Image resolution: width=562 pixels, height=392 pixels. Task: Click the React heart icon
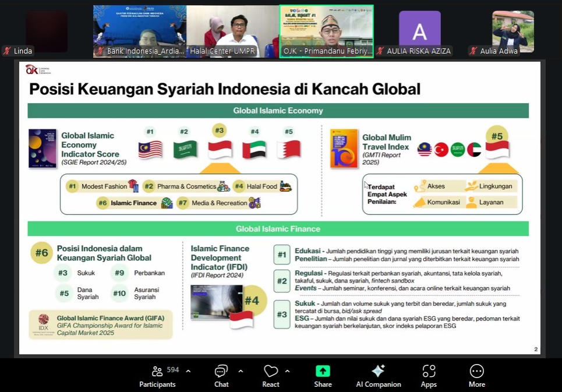(271, 376)
